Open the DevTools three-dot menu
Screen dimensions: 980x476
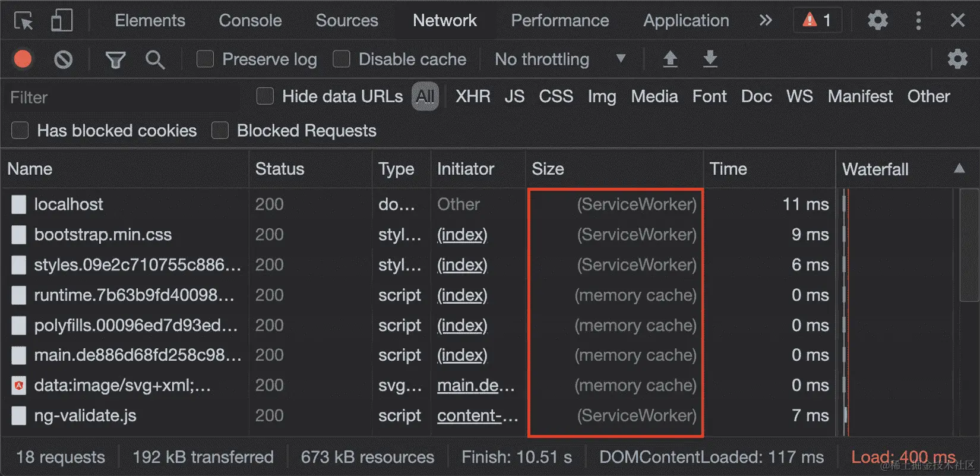[918, 21]
